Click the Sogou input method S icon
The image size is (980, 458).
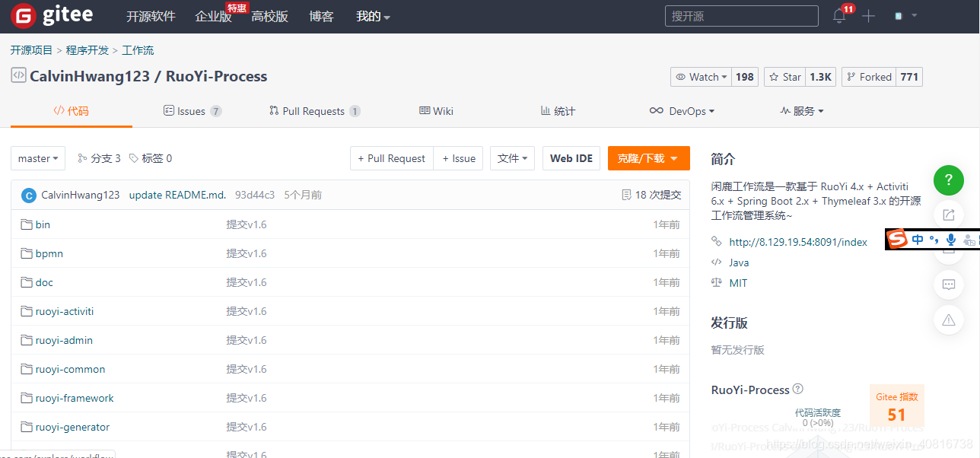pos(898,239)
